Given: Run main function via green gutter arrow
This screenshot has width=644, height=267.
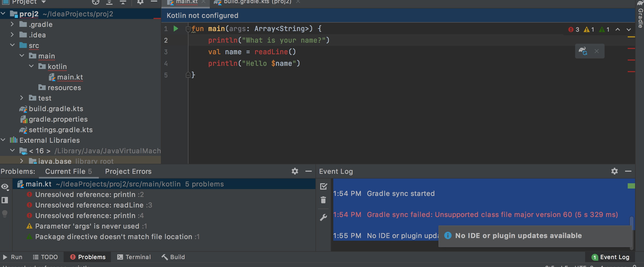Looking at the screenshot, I should 176,28.
